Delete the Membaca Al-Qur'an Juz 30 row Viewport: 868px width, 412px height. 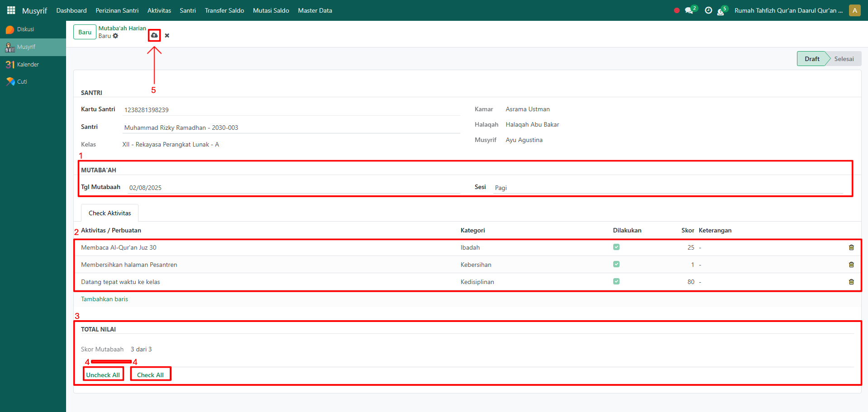[x=851, y=247]
